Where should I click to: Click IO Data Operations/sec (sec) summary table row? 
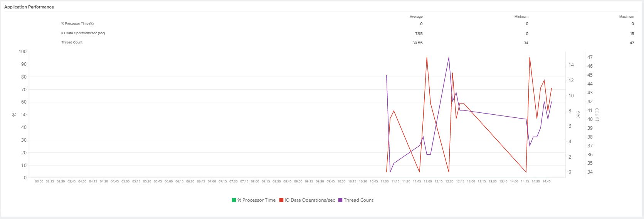[83, 33]
